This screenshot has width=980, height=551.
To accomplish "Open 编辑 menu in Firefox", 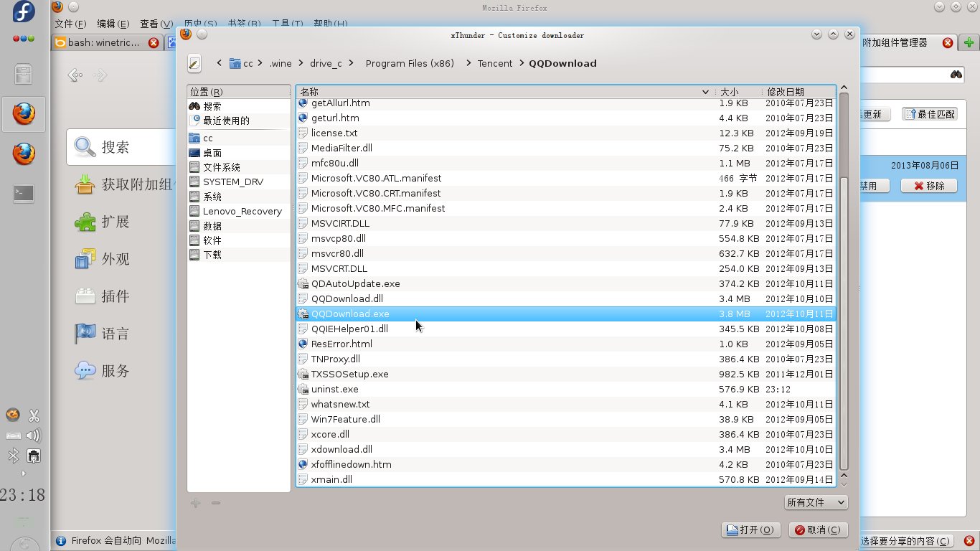I will [x=113, y=24].
